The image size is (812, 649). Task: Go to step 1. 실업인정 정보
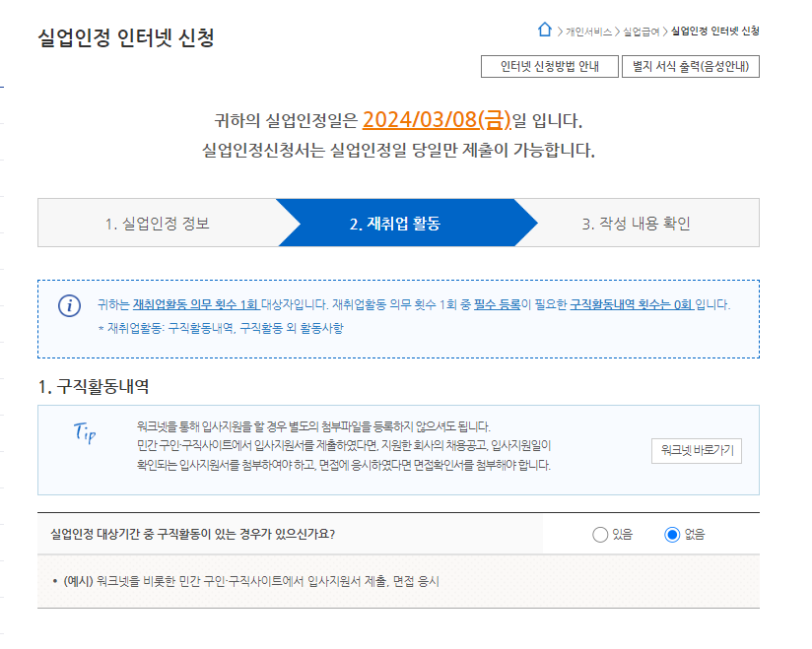click(157, 223)
